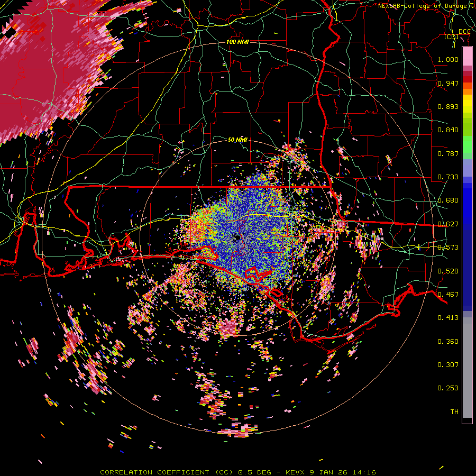Click the 0.787 legend value
Viewport: 476px width, 476px height.
(x=448, y=153)
